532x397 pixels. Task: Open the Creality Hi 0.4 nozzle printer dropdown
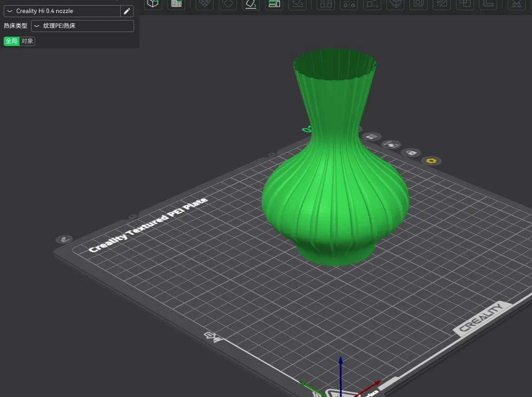62,11
